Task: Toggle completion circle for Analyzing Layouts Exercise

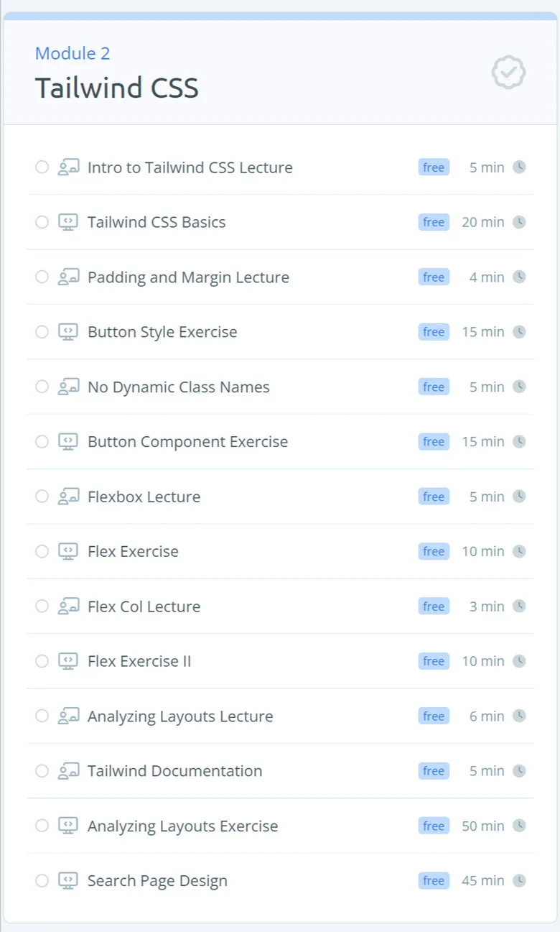Action: point(42,826)
